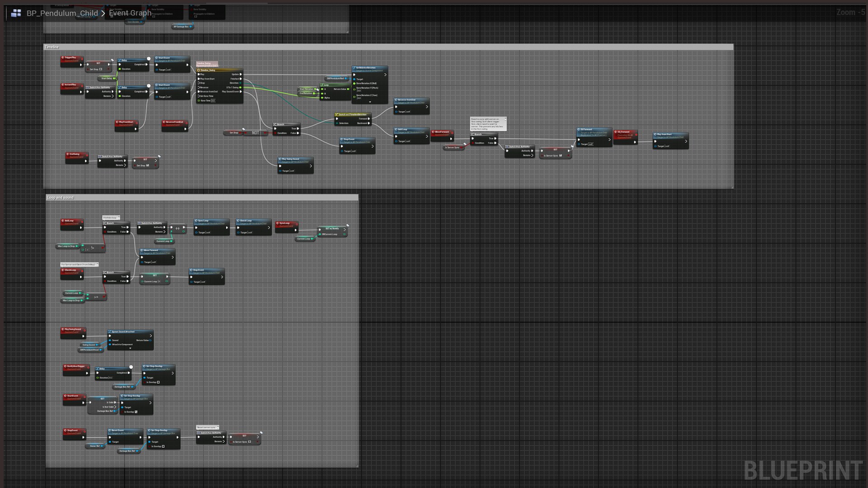Click the blueprint graph icon beside BP_Pendulum_Child

pos(16,13)
